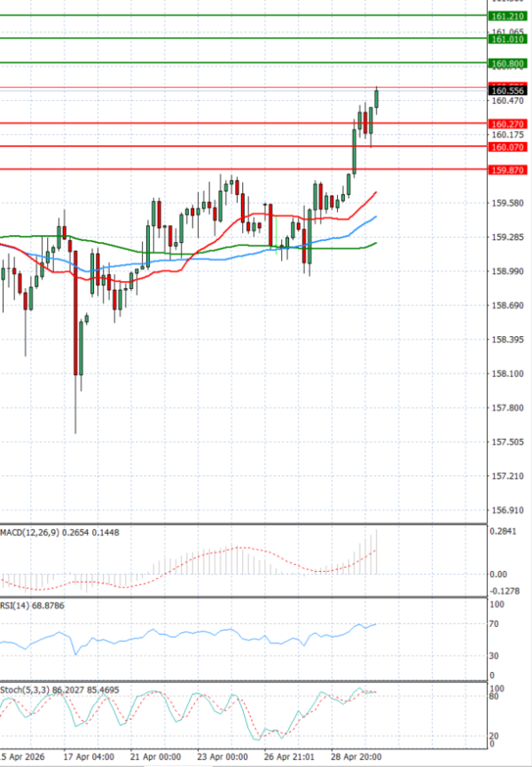Select the RSI(14) indicator label
Screen dimensions: 532x767
click(x=20, y=604)
